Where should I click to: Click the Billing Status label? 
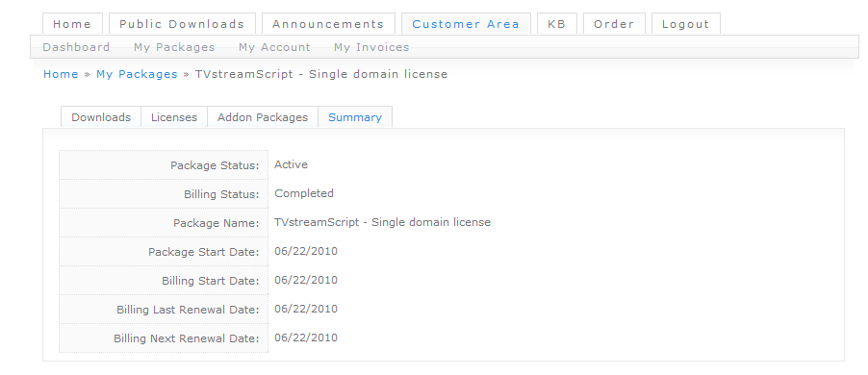pyautogui.click(x=221, y=194)
